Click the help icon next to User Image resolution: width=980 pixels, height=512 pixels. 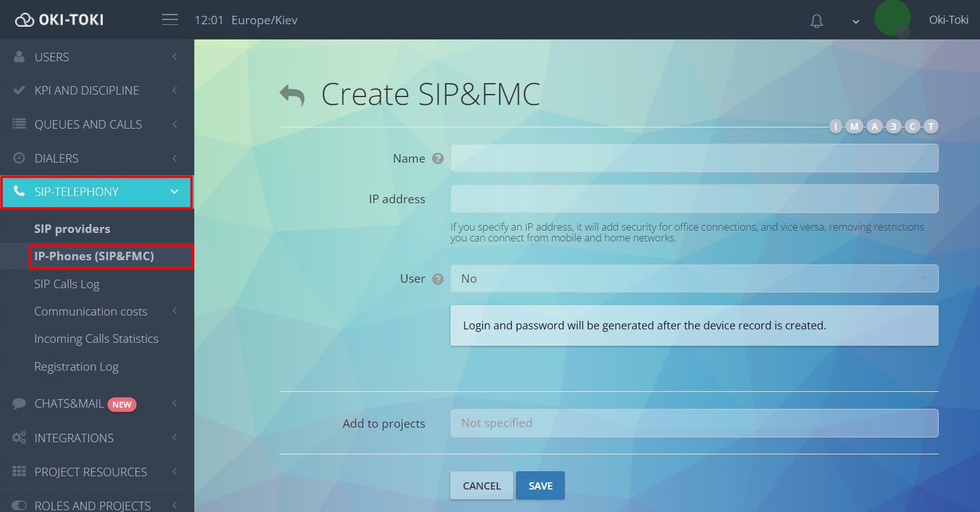click(x=438, y=279)
